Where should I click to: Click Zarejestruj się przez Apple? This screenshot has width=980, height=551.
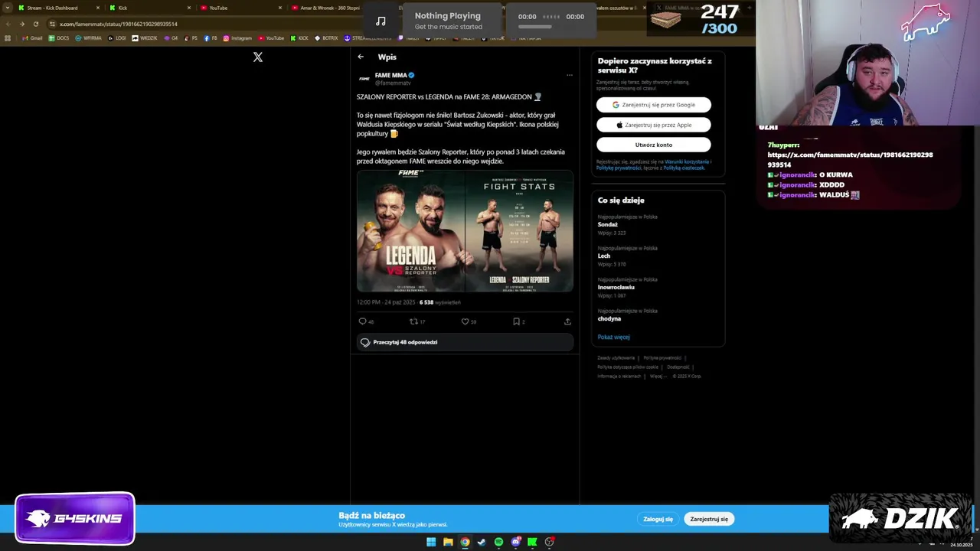(654, 125)
